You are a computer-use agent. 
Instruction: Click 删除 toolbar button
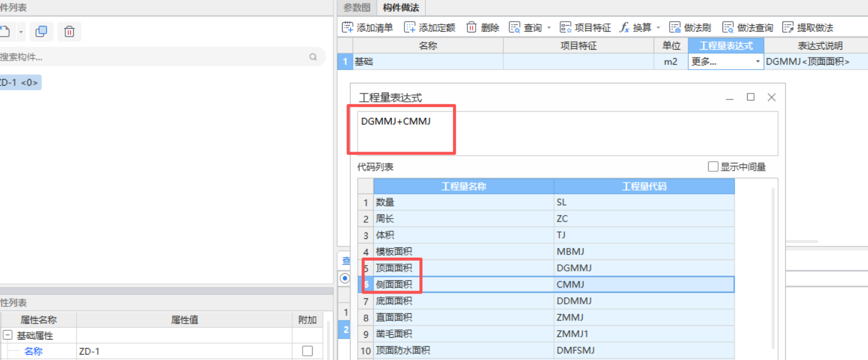click(483, 28)
